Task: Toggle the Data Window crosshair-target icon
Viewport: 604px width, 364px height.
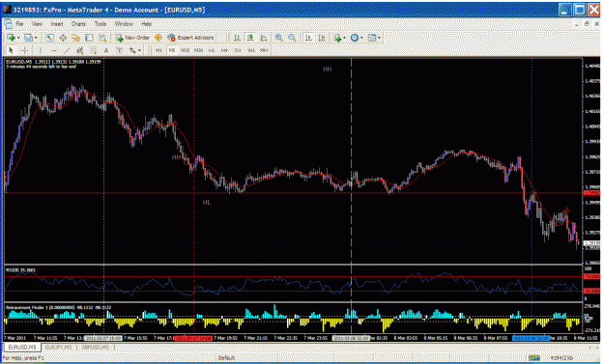Action: click(63, 38)
